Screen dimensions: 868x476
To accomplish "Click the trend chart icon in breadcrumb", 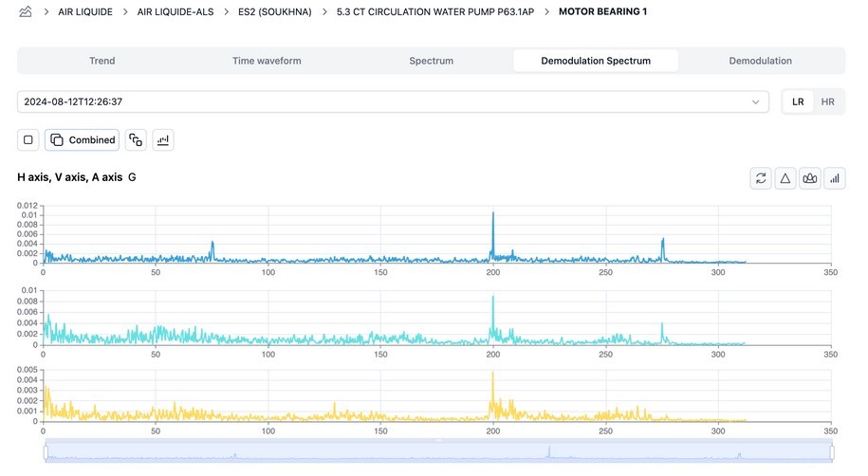I will [x=25, y=12].
